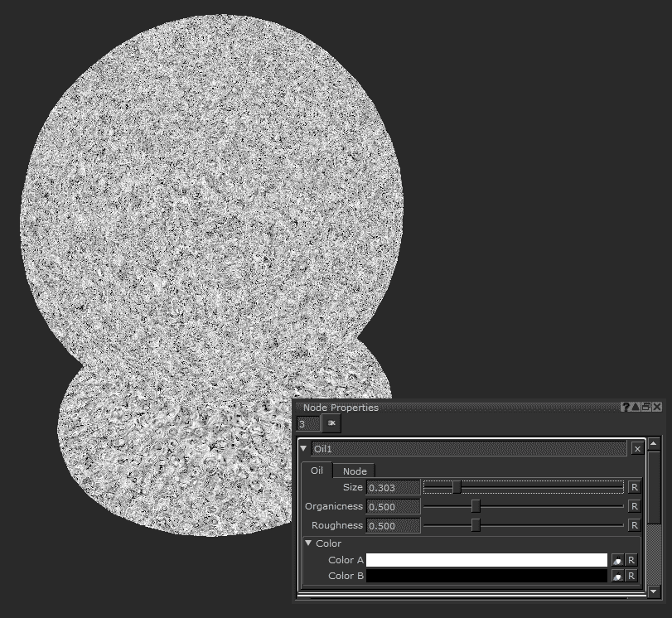Open the color picker for Color A
The height and width of the screenshot is (618, 672).
click(x=617, y=561)
